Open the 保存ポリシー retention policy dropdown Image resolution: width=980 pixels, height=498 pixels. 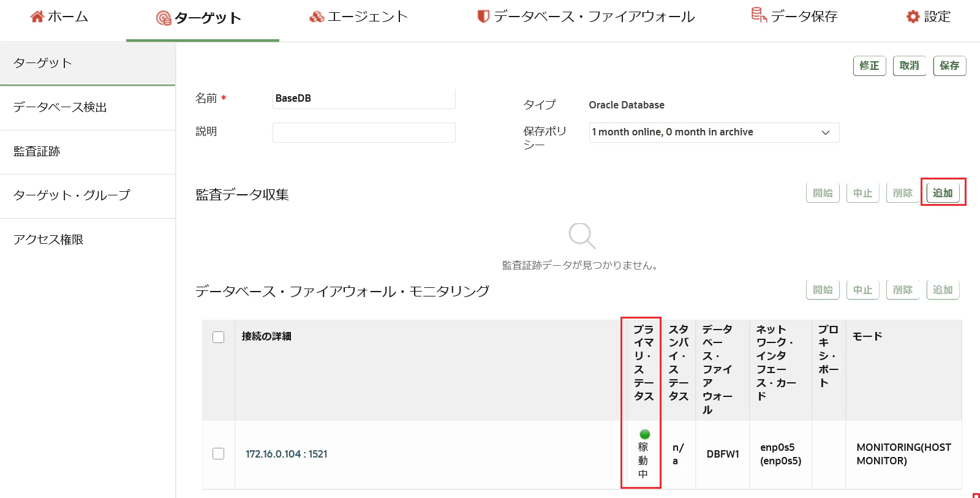[714, 132]
